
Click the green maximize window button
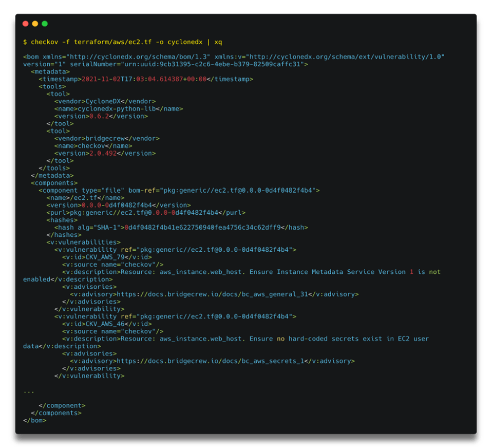pos(45,24)
